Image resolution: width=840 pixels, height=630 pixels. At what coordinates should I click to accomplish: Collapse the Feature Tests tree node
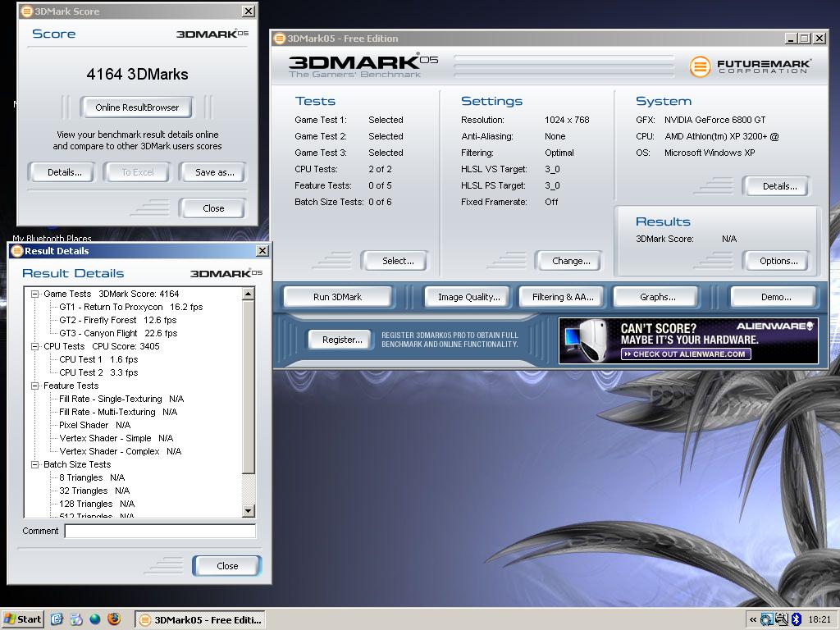coord(34,386)
